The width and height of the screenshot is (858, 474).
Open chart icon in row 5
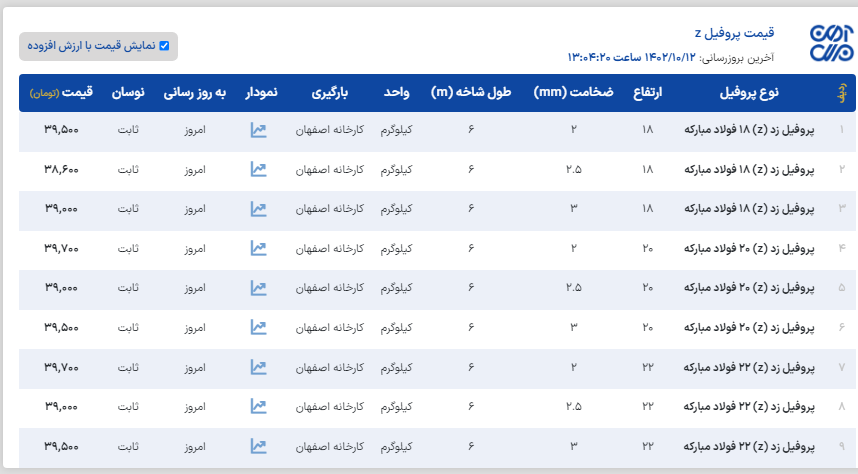[259, 288]
